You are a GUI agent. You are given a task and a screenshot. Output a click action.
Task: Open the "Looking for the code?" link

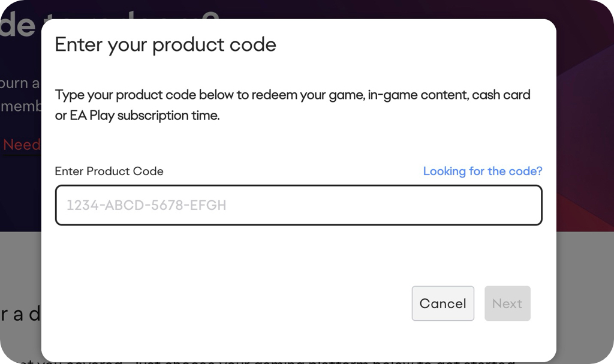click(483, 172)
